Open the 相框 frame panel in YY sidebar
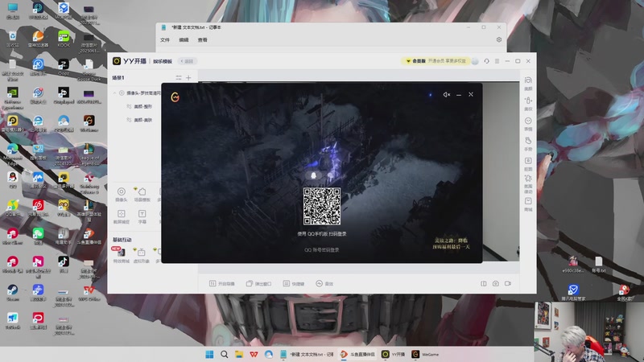 tap(528, 164)
